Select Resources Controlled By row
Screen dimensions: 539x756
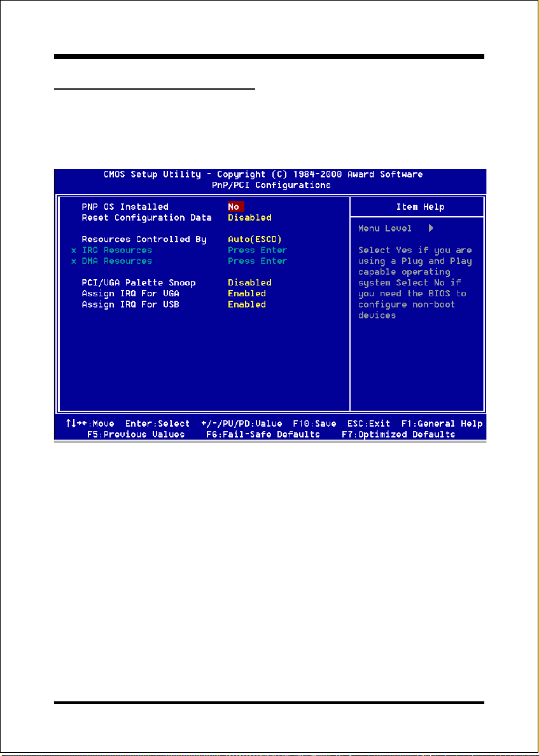pyautogui.click(x=144, y=240)
